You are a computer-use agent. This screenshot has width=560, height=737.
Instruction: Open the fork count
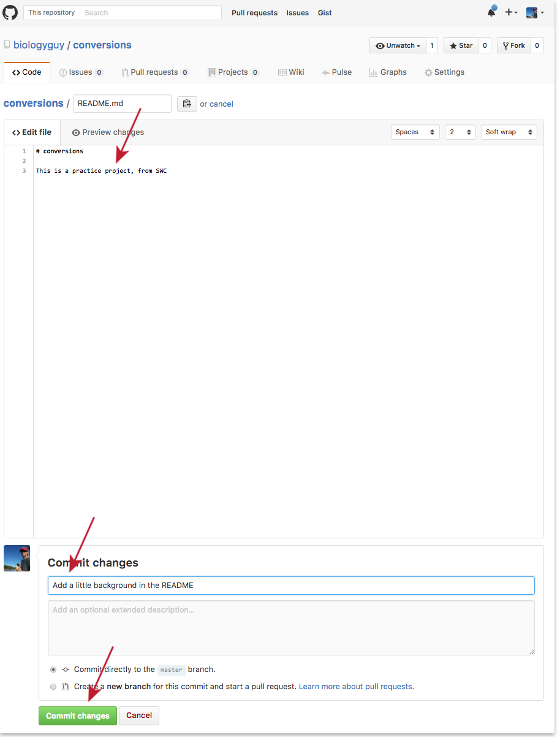point(537,45)
